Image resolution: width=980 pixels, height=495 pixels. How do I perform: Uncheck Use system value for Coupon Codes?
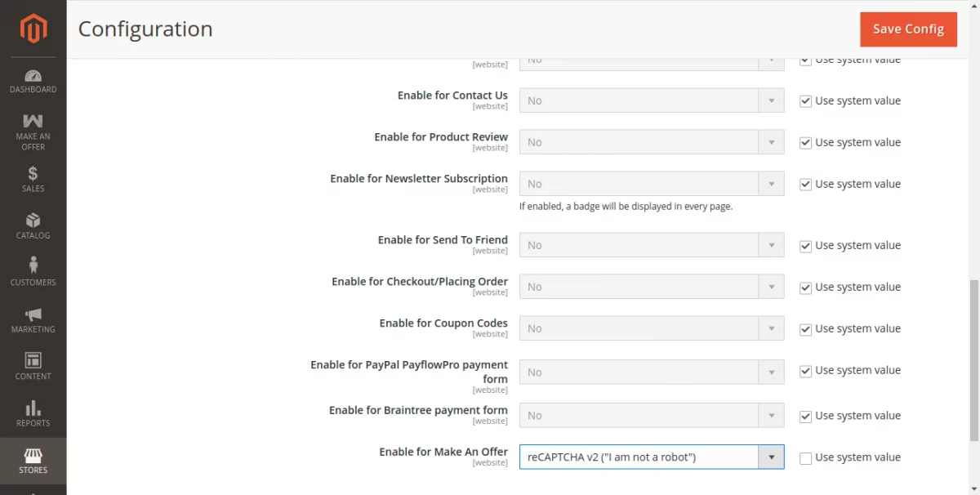point(806,329)
